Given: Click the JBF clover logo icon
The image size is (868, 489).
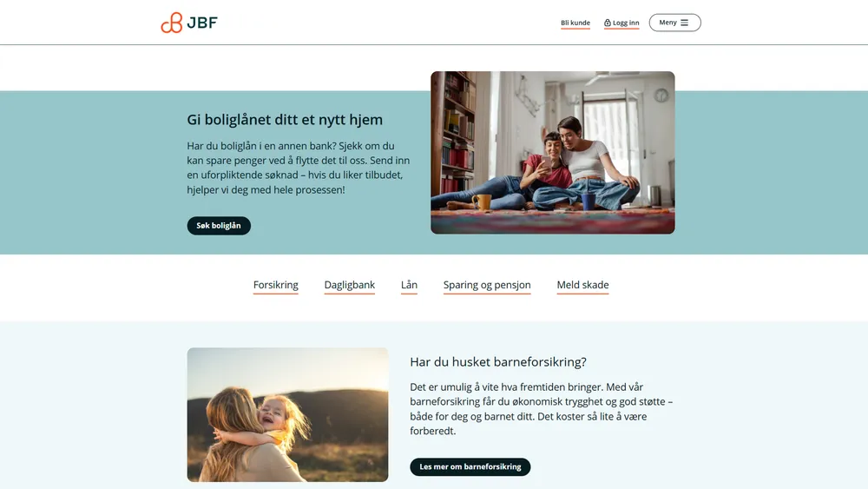Looking at the screenshot, I should coord(172,23).
